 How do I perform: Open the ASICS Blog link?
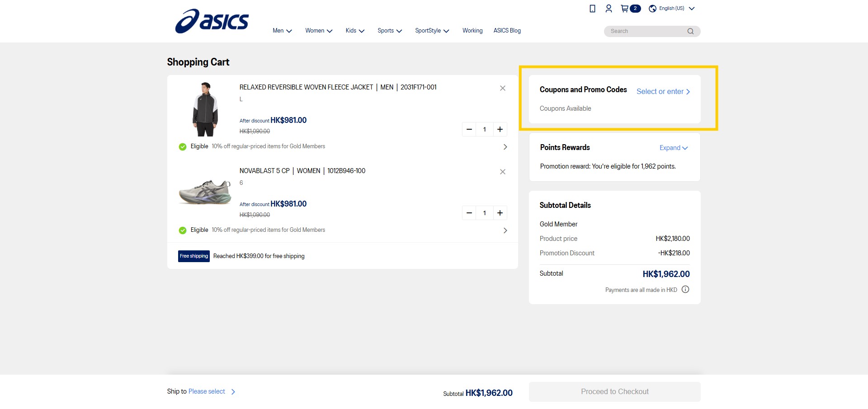[507, 31]
